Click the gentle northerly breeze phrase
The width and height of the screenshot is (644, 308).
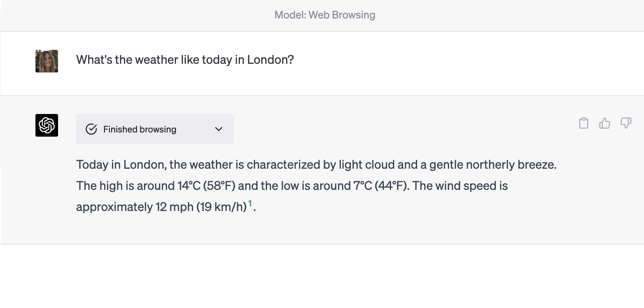[x=492, y=165]
